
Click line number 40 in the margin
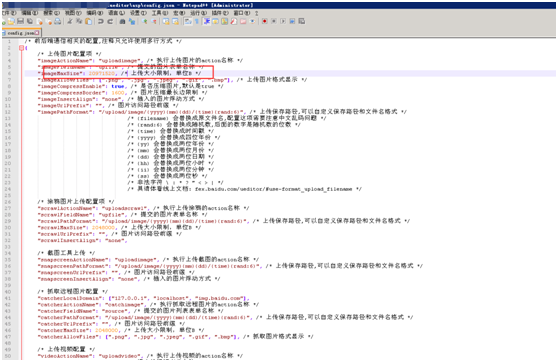(x=8, y=292)
